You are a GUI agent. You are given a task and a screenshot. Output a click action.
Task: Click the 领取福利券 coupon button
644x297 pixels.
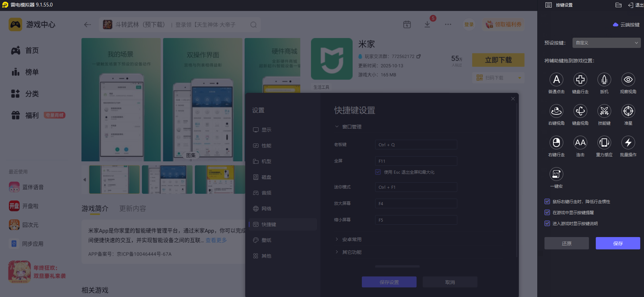[503, 24]
